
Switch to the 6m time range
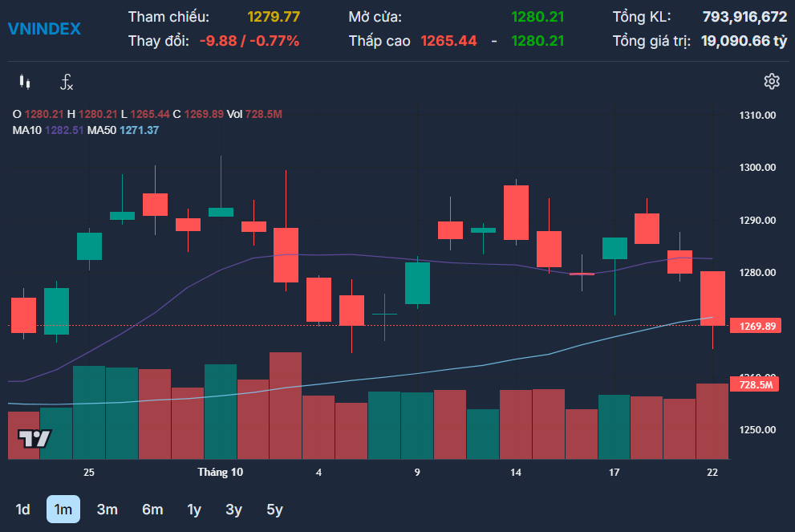[152, 510]
